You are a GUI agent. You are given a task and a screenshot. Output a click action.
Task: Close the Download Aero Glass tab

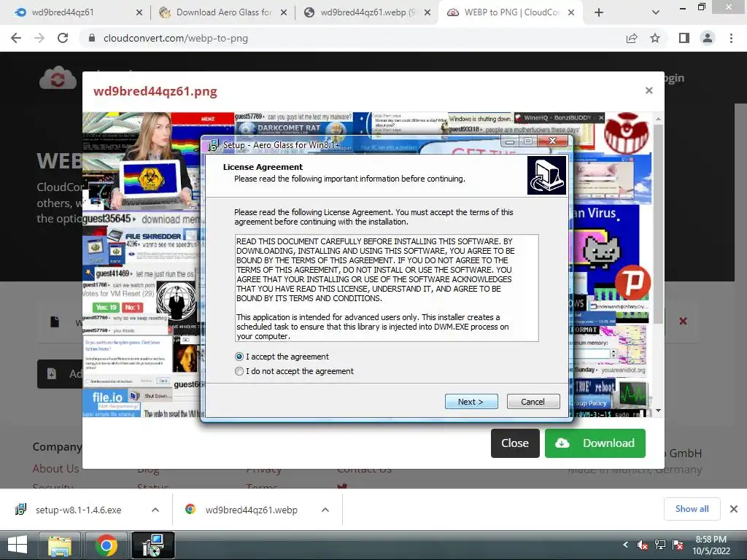click(284, 12)
